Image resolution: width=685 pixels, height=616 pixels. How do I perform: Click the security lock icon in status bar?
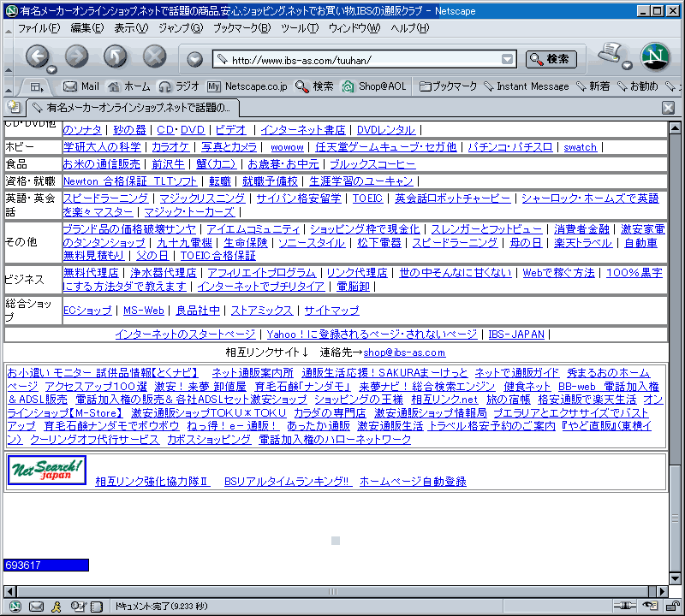click(671, 606)
